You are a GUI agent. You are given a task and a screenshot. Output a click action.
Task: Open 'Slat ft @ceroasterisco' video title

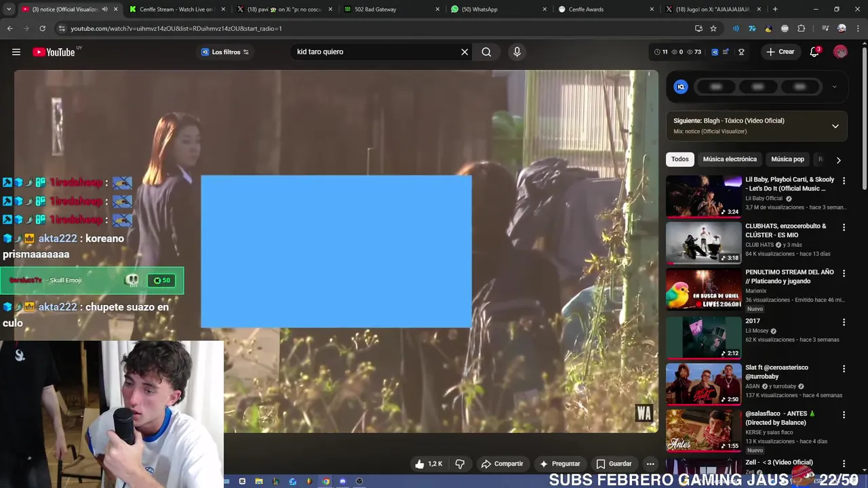coord(777,371)
